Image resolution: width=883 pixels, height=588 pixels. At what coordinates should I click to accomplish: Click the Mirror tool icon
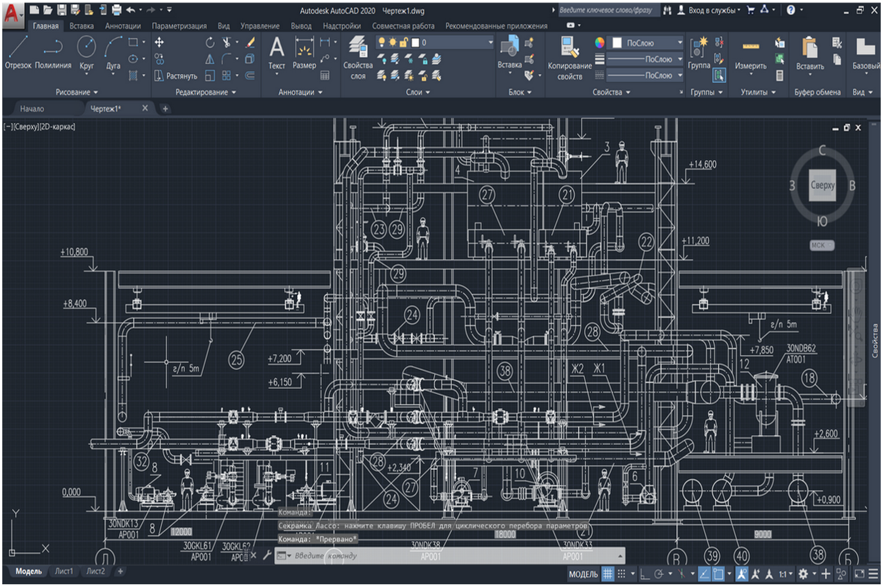click(210, 59)
